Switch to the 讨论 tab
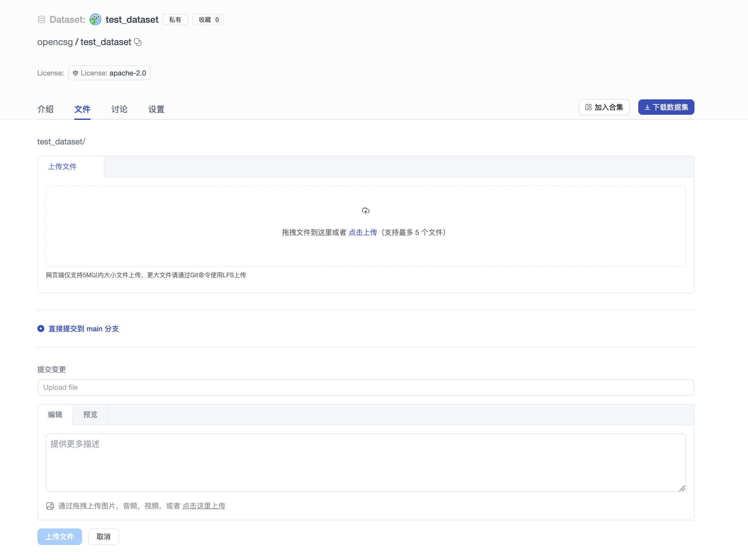Screen dimensions: 748x560 click(119, 109)
